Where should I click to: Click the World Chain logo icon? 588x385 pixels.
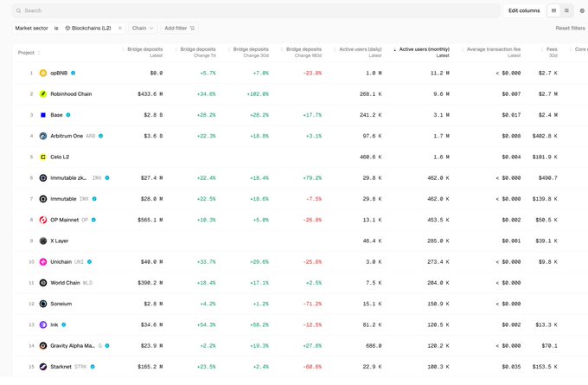43,283
